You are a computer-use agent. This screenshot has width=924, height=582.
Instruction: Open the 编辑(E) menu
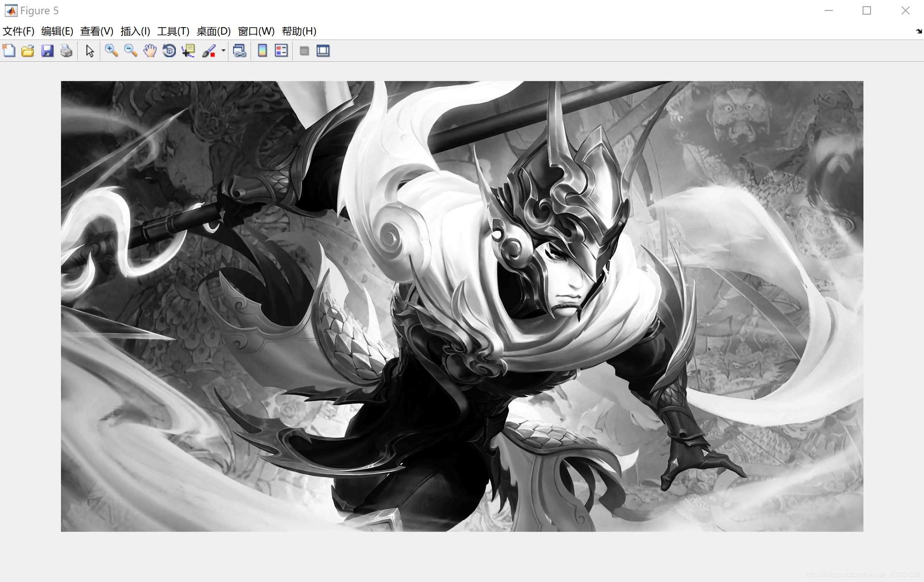click(57, 31)
